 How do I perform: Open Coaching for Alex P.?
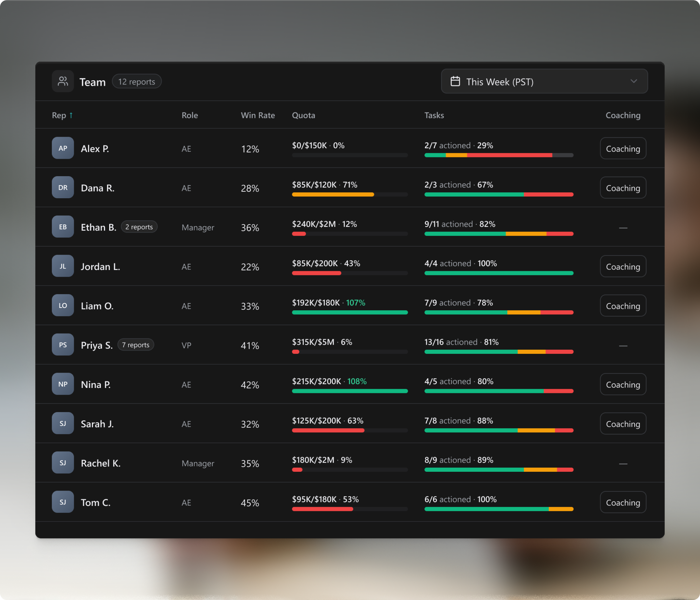click(623, 149)
